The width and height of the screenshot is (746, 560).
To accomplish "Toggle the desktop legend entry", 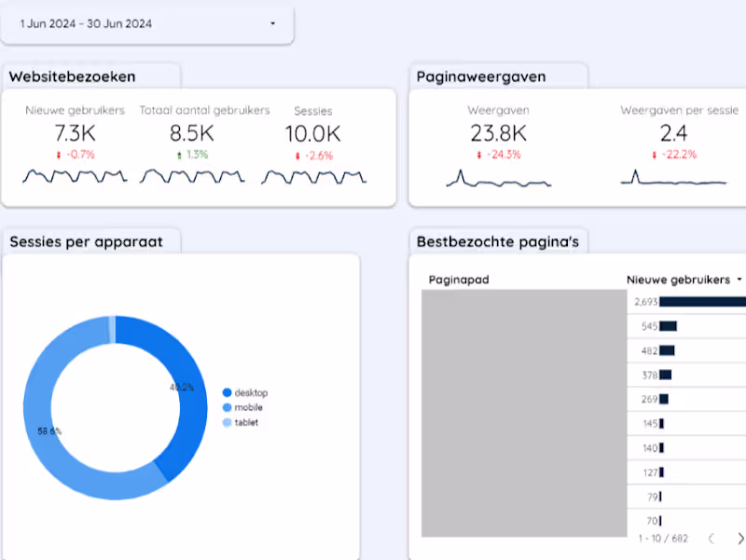I will click(x=245, y=392).
